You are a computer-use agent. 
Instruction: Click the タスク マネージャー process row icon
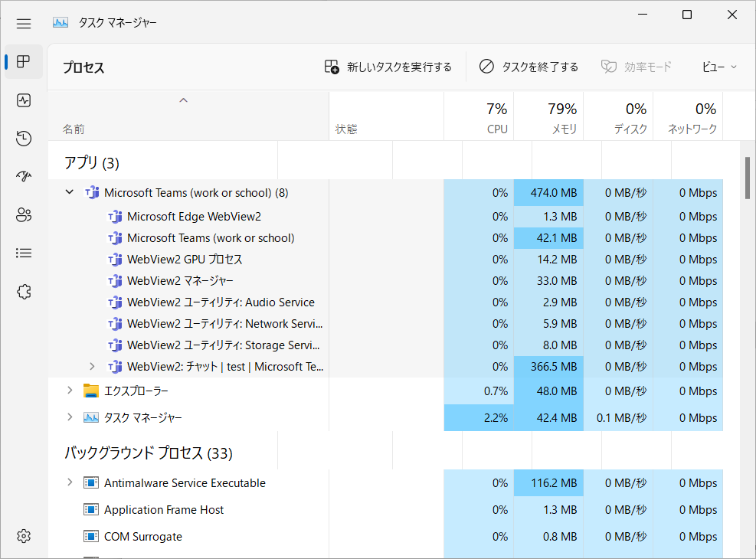91,417
